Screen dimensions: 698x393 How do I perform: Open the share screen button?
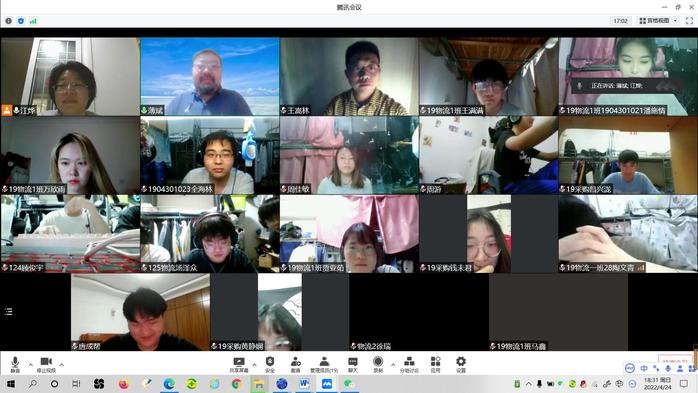(239, 365)
